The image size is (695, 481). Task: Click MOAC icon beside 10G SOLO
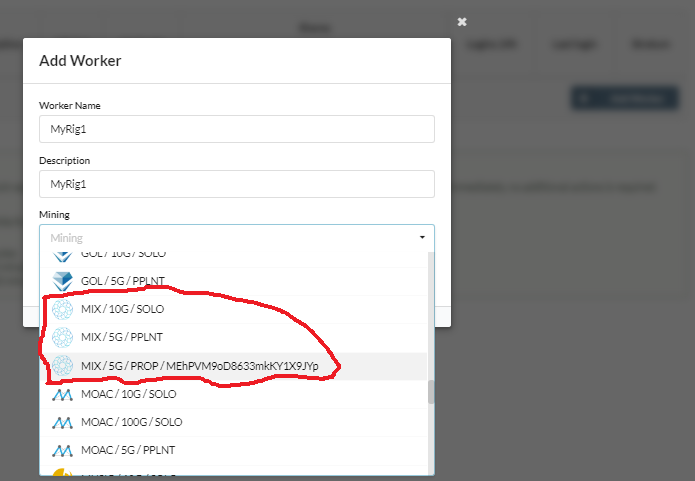click(62, 395)
